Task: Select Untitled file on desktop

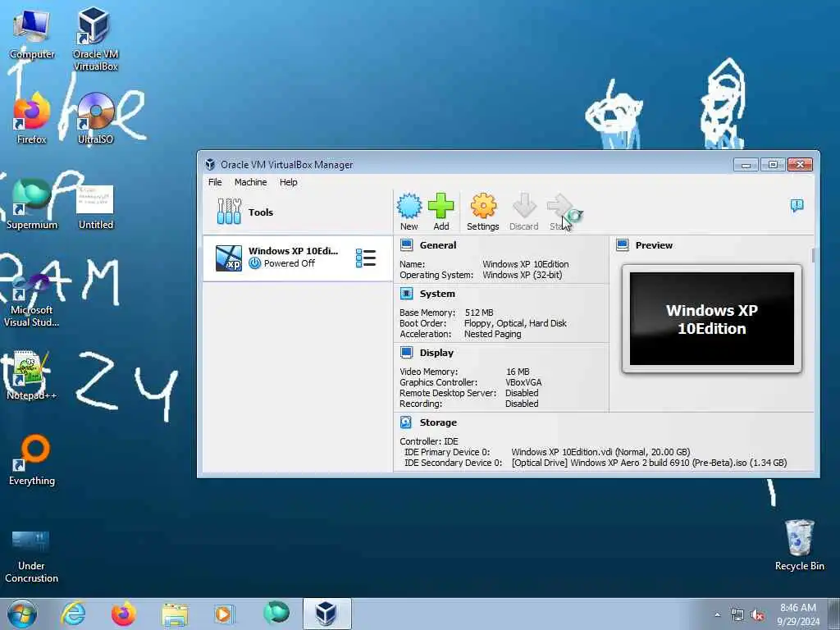Action: coord(95,207)
